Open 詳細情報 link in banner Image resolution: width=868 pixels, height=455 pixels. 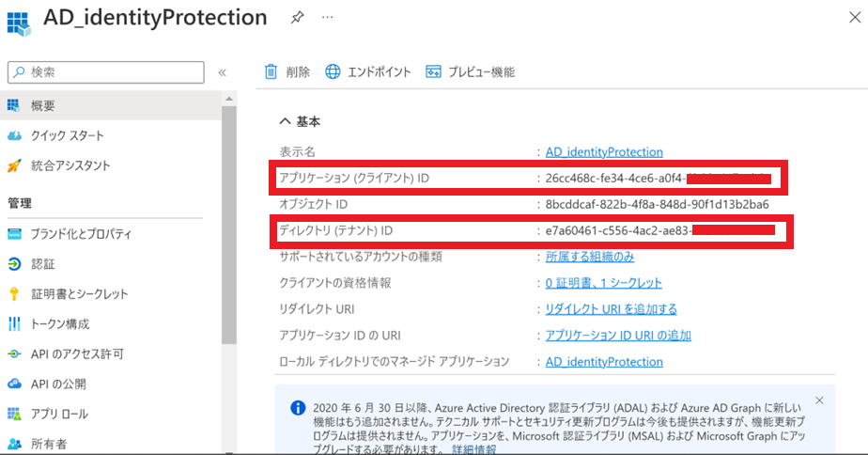tap(473, 449)
